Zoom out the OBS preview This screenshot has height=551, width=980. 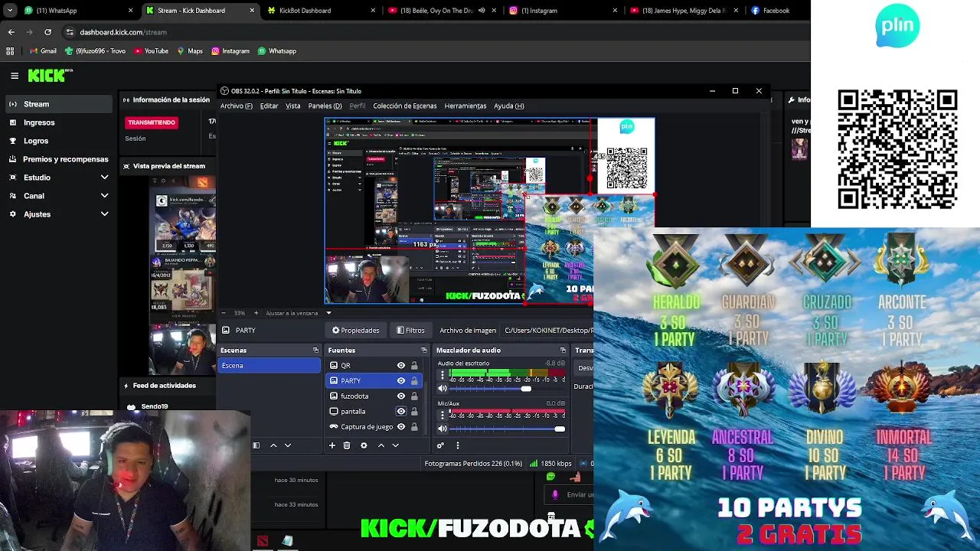pos(224,313)
